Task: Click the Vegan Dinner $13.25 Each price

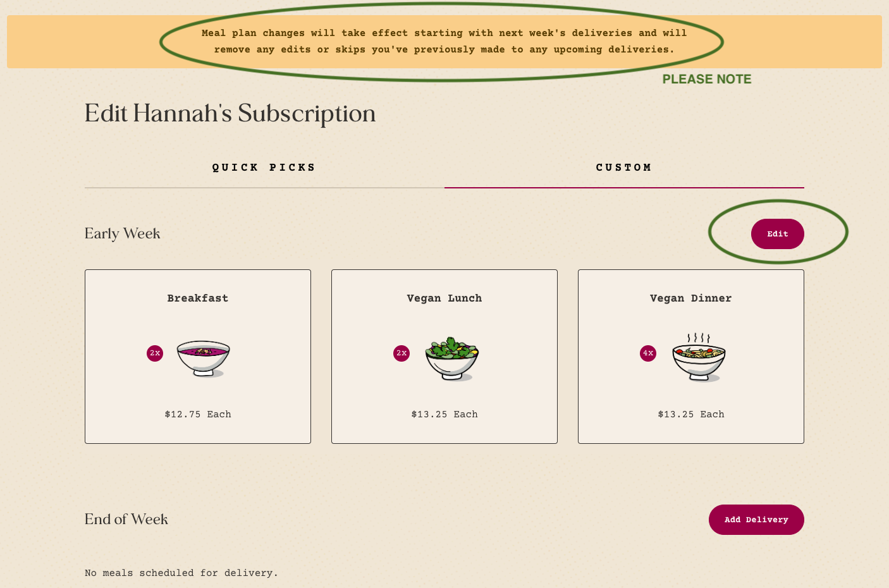Action: pos(691,415)
